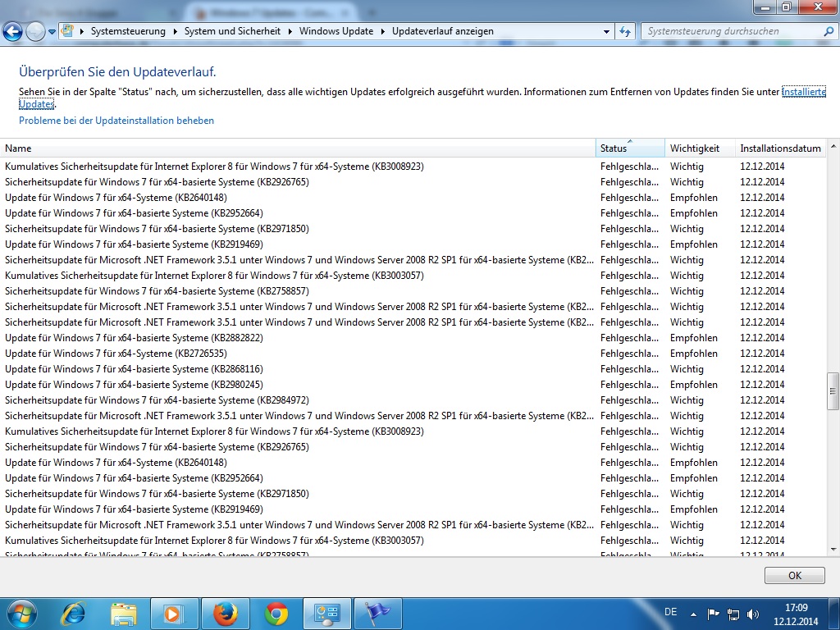Select Updateverlauf anzeigen breadcrumb
Image resolution: width=840 pixels, height=630 pixels.
[443, 32]
